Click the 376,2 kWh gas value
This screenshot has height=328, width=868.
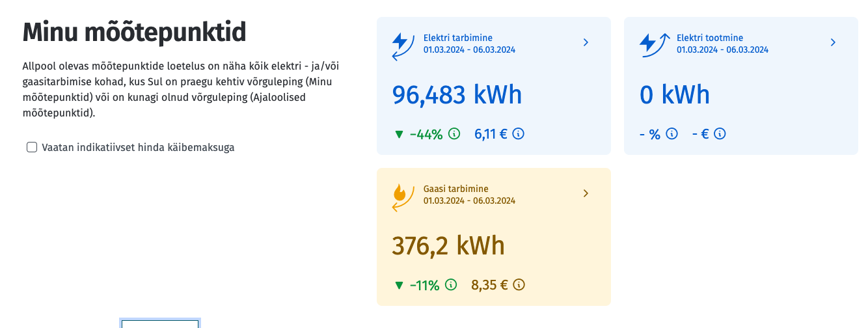click(448, 246)
